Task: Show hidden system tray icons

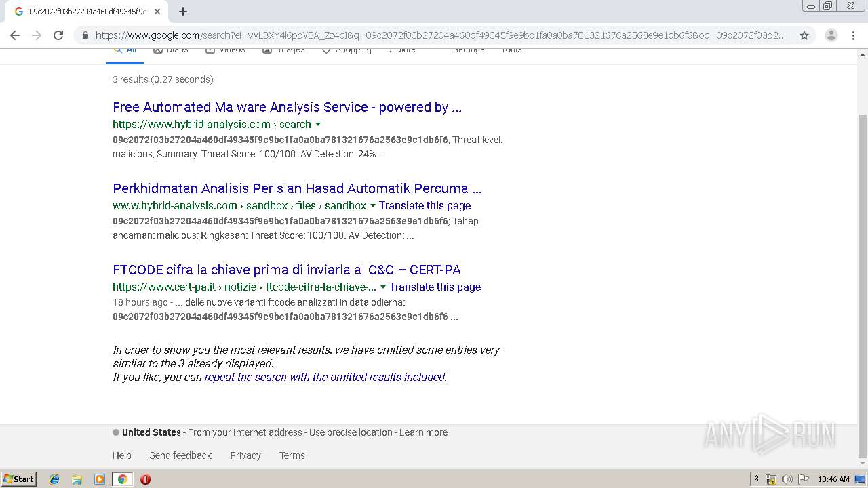Action: click(756, 479)
